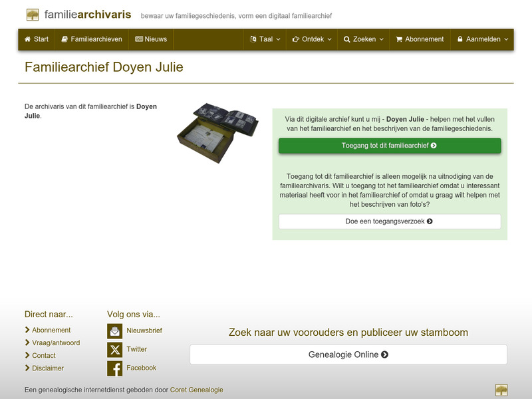Click the tree icon at bottom right
532x399 pixels.
point(502,388)
